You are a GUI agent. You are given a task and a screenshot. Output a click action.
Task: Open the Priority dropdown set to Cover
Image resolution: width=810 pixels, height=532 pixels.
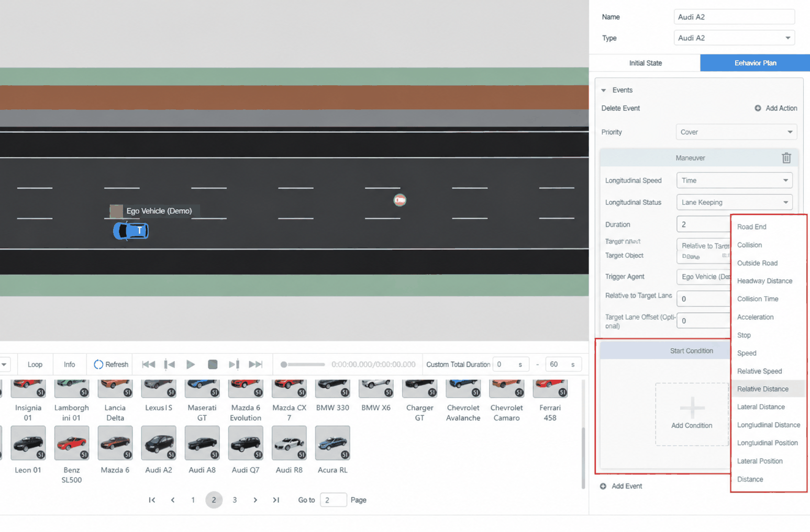[x=736, y=132]
